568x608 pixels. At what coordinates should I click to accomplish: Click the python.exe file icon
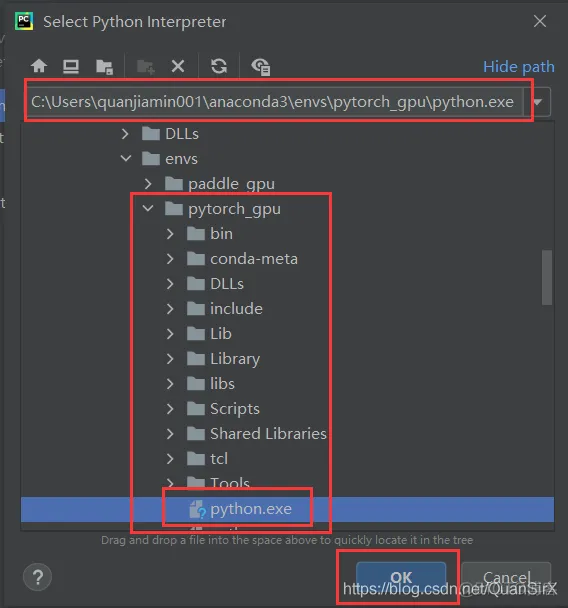[x=197, y=509]
